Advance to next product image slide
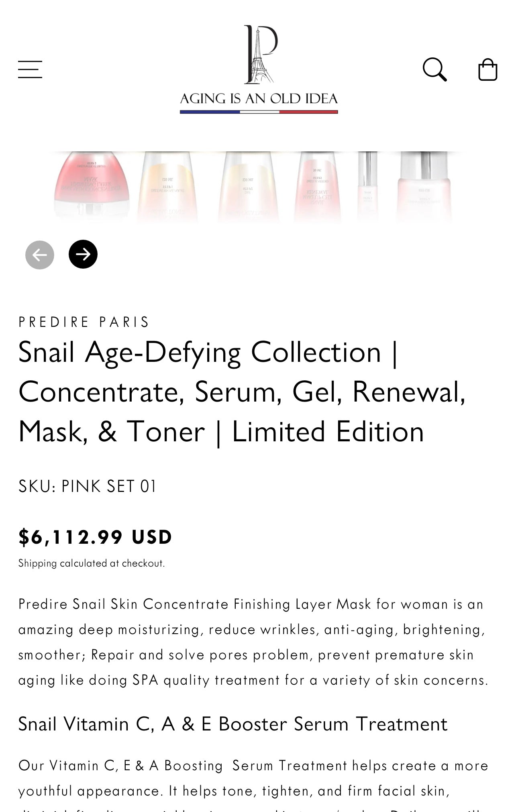 (83, 254)
